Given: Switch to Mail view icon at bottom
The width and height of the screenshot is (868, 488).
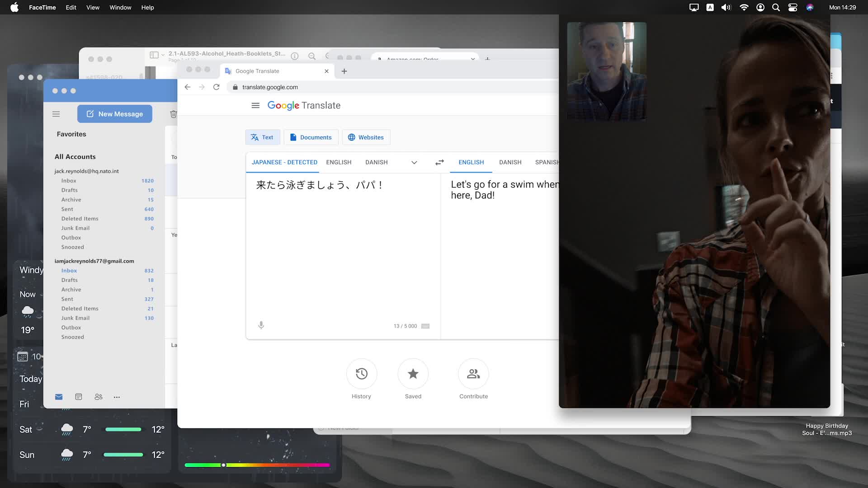Looking at the screenshot, I should (x=59, y=397).
